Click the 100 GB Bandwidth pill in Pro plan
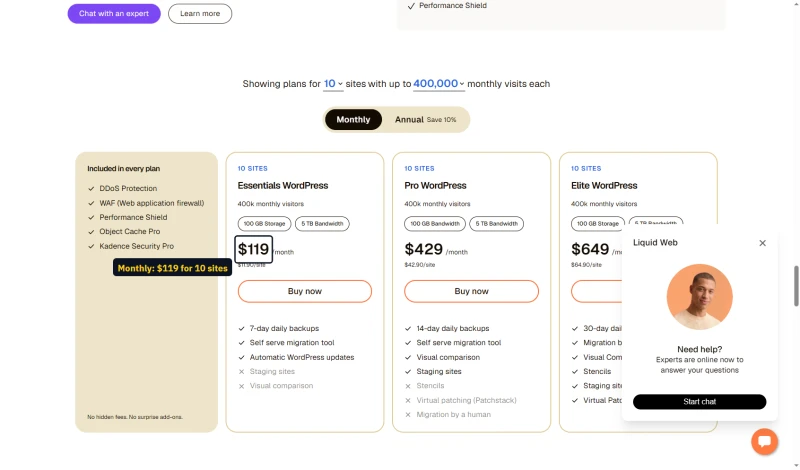Viewport: 800px width, 470px height. (435, 224)
